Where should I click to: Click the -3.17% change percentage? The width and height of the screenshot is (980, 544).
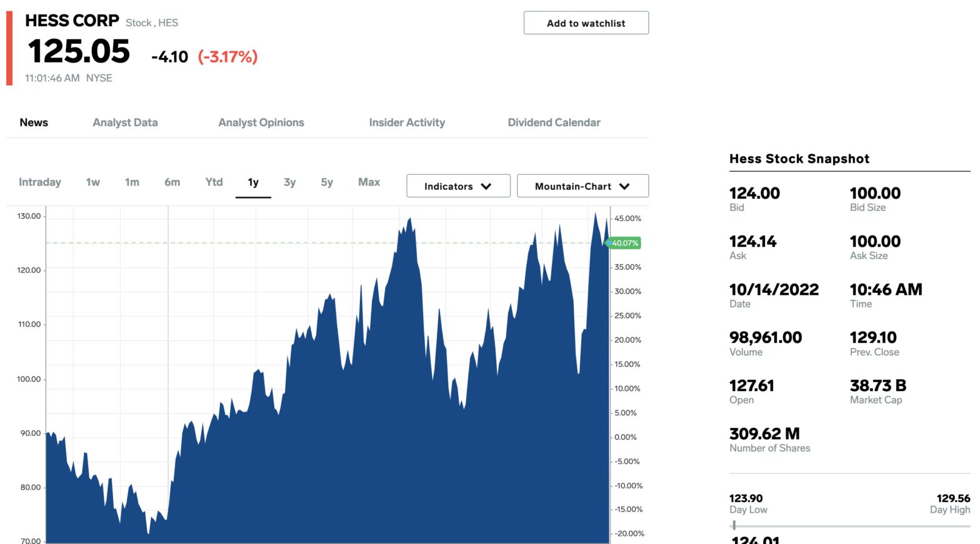click(227, 57)
